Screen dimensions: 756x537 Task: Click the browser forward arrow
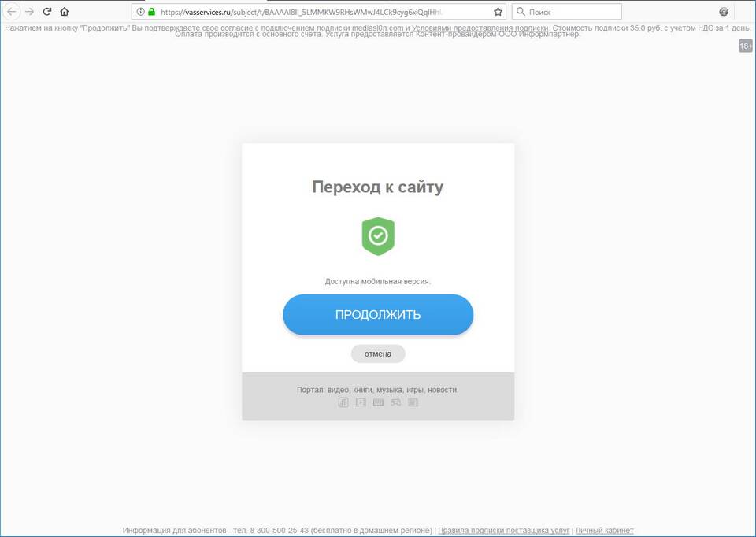(x=29, y=12)
